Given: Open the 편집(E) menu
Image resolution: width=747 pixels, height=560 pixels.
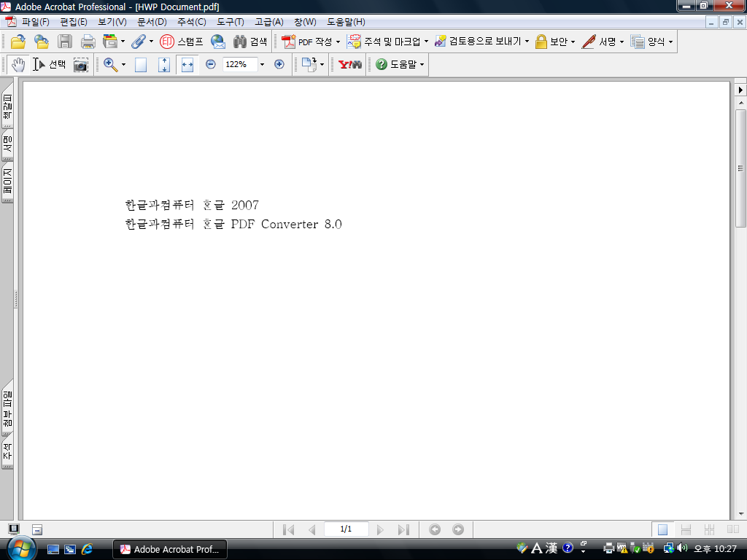Looking at the screenshot, I should point(74,22).
